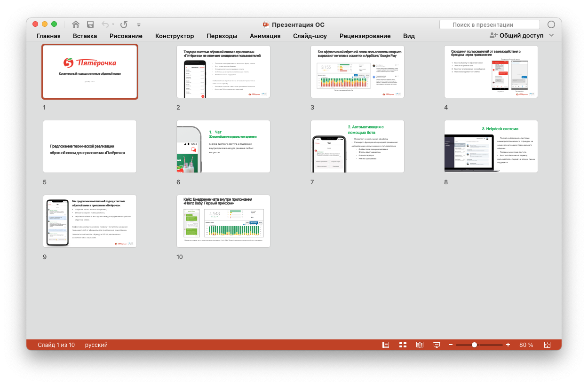Redo the last action with the circular arrow
This screenshot has width=588, height=385.
coord(124,24)
